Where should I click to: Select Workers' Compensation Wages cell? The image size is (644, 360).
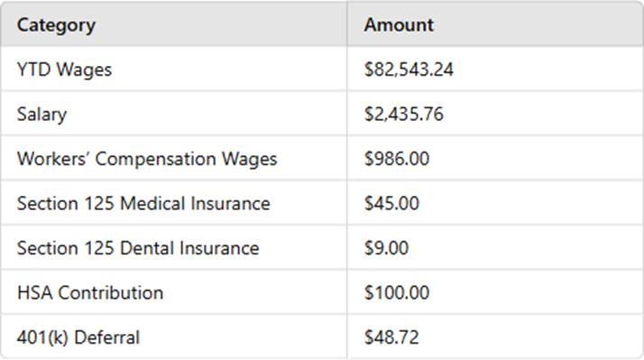tap(147, 159)
